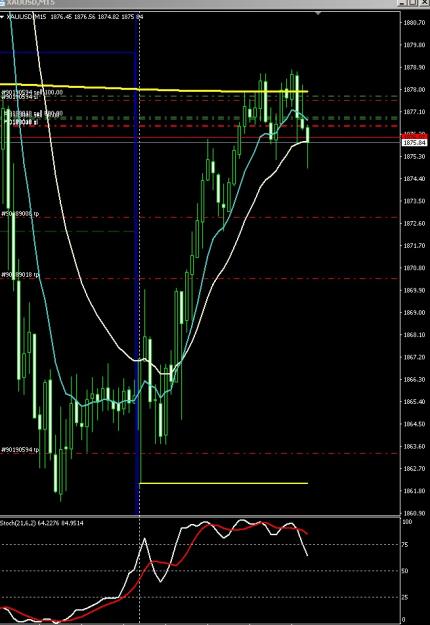The height and width of the screenshot is (625, 430).
Task: Click price axis label 1878.00
Action: tap(414, 90)
